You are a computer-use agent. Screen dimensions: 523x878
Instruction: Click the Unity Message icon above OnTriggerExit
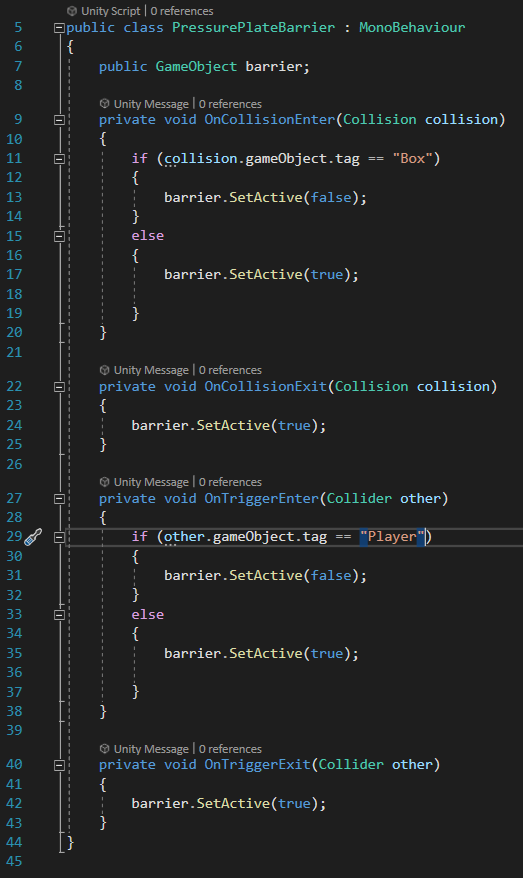(104, 749)
